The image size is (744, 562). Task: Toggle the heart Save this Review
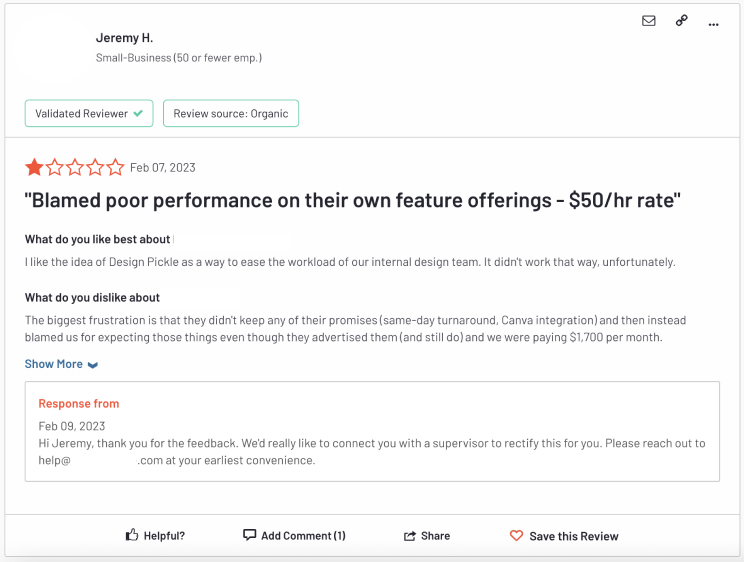pos(516,535)
